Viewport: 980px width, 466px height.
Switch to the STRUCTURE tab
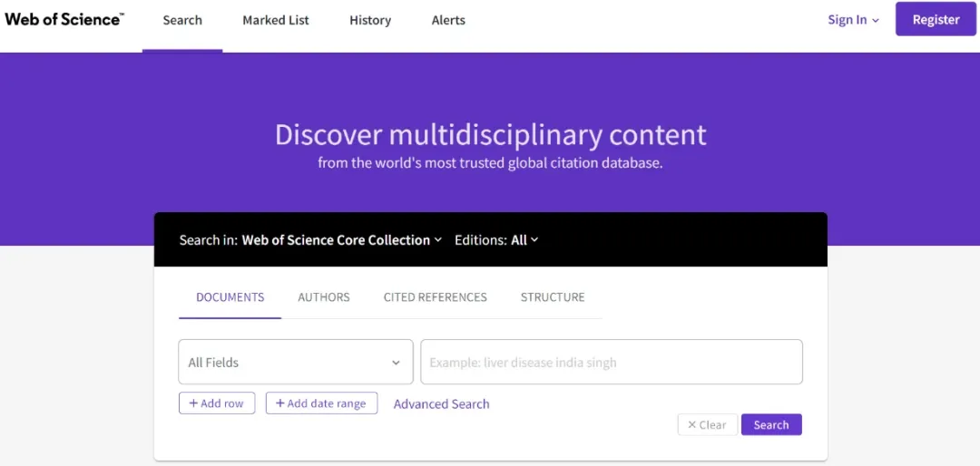coord(553,297)
